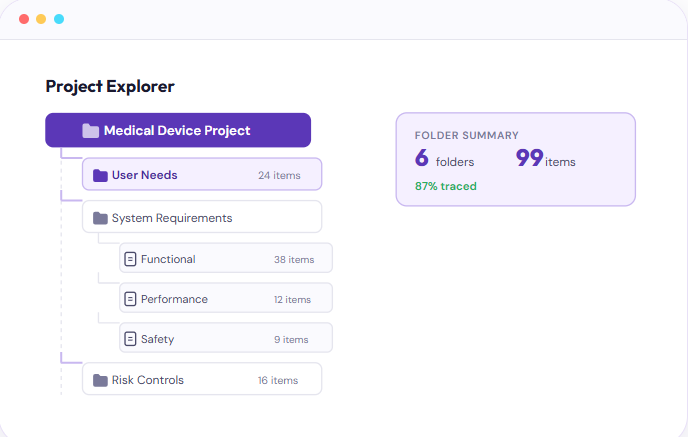Click the User Needs folder icon
688x437 pixels.
[x=100, y=176]
